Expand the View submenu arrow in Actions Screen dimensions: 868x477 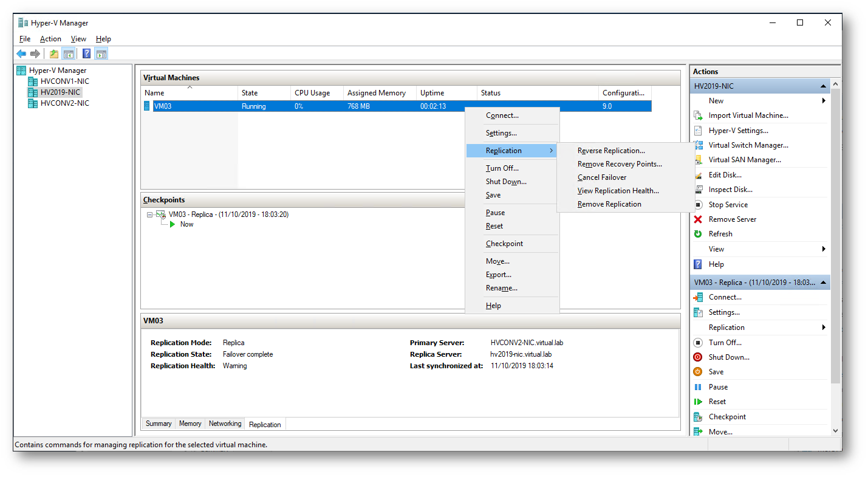coord(824,249)
